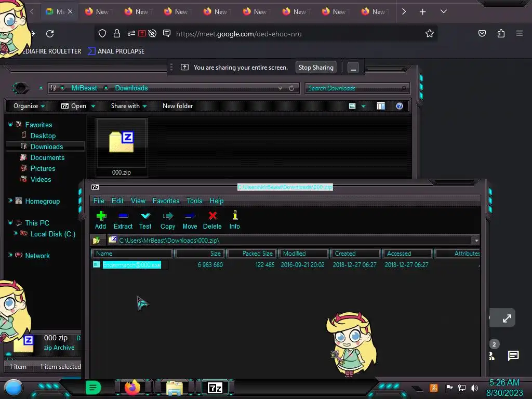Expand the Network tree node

(10, 255)
